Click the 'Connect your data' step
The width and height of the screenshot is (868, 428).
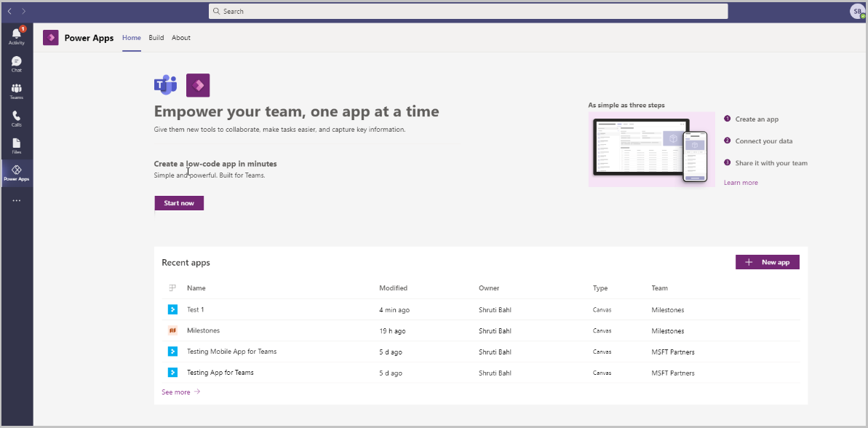763,141
